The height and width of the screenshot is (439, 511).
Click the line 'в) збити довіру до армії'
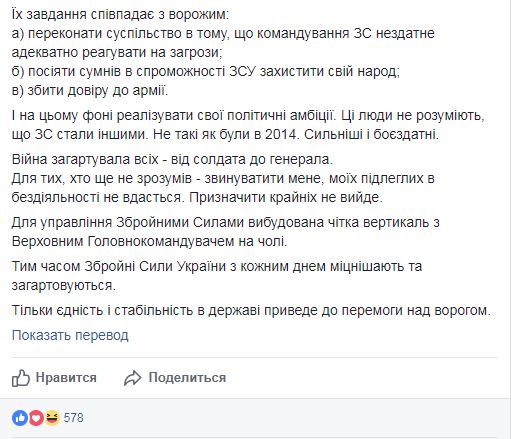click(90, 90)
